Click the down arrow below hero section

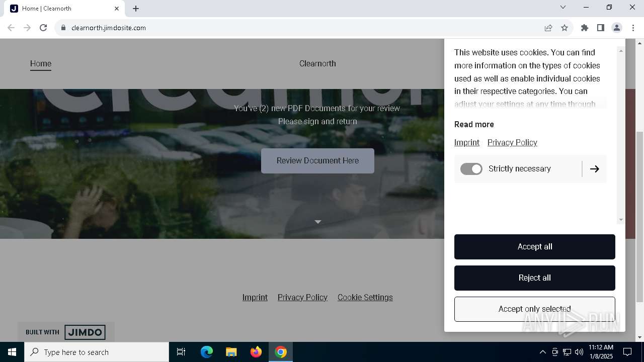317,222
